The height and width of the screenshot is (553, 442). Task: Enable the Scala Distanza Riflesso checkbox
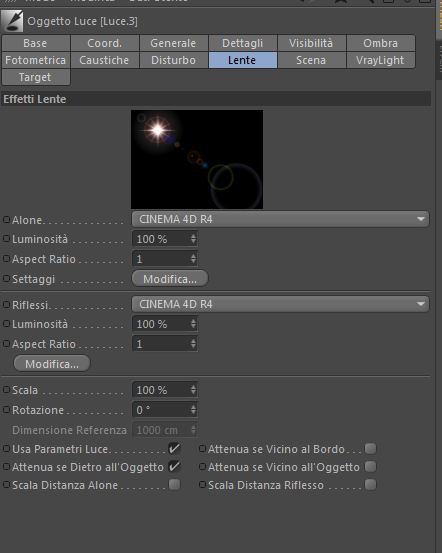[x=370, y=485]
